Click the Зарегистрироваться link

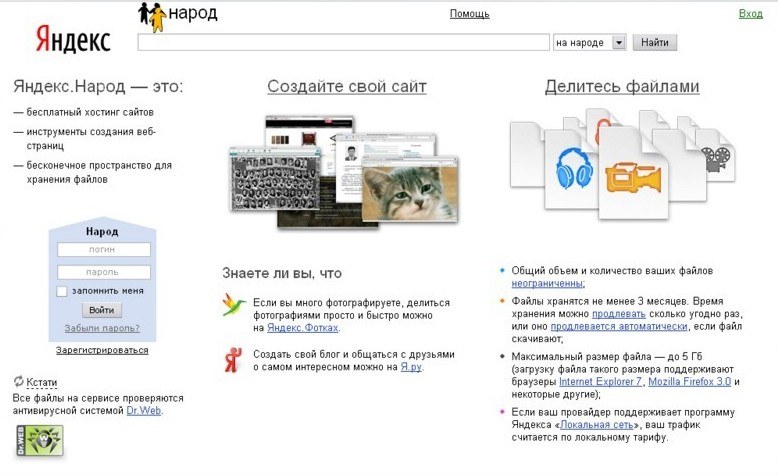pos(102,350)
